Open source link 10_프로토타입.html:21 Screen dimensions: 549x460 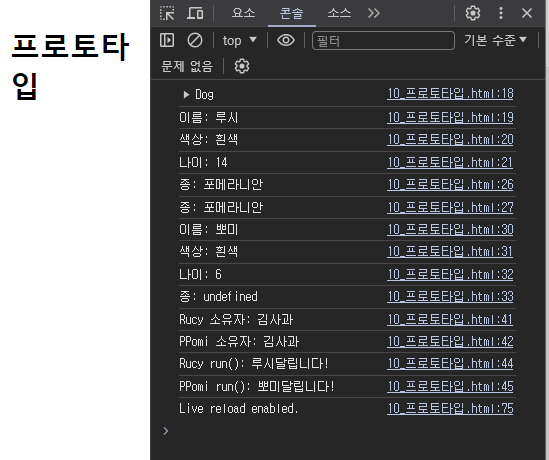(450, 162)
